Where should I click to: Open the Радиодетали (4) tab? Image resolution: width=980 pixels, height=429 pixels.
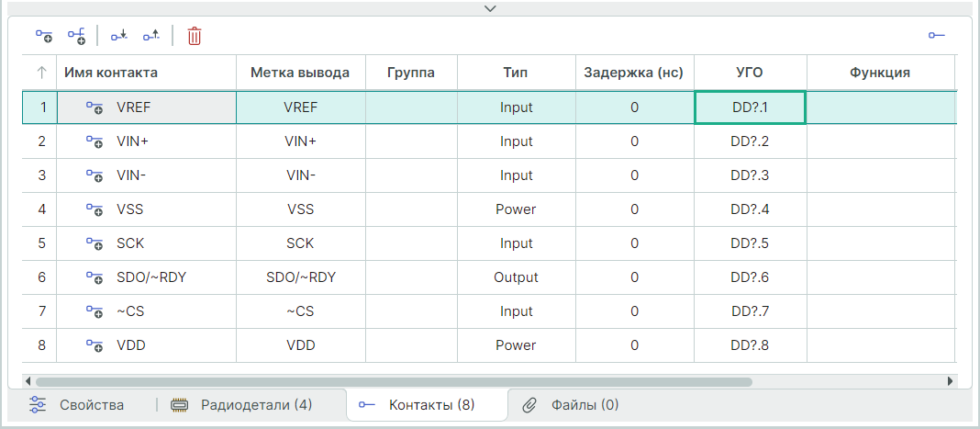[x=242, y=404]
